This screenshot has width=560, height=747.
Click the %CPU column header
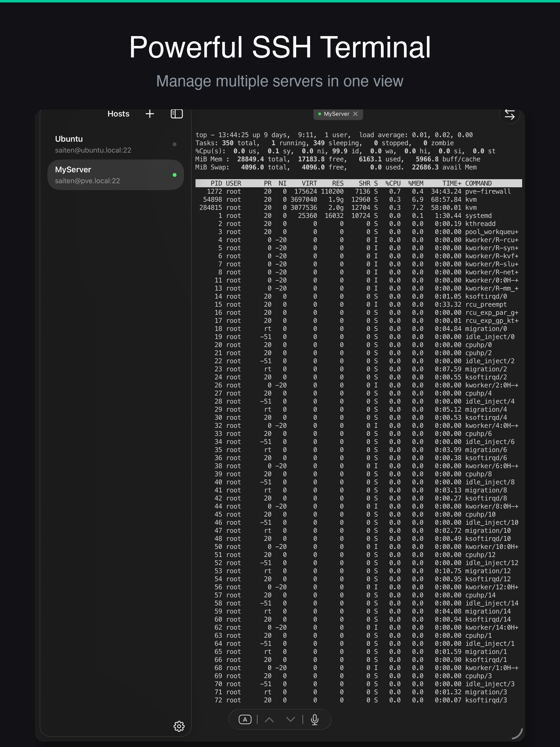tap(393, 183)
